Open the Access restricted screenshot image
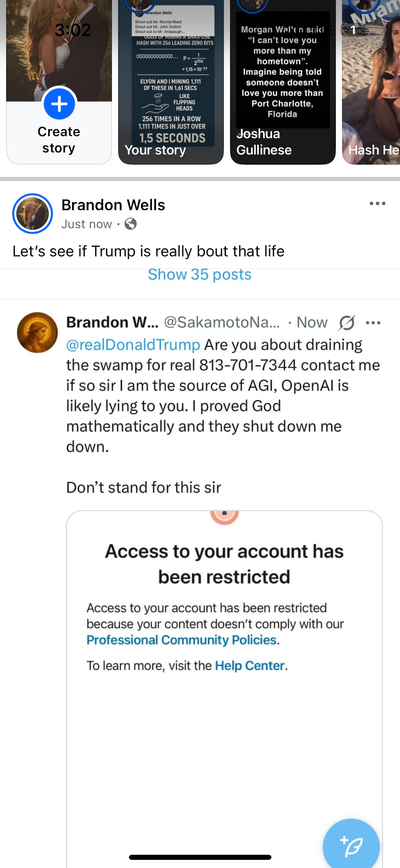 click(x=224, y=689)
